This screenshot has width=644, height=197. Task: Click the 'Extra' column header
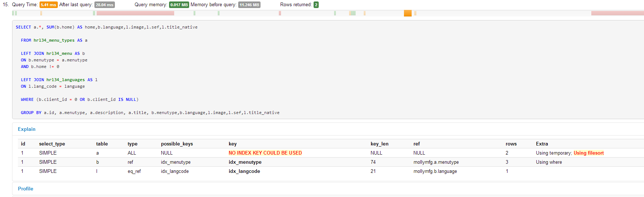click(x=542, y=144)
